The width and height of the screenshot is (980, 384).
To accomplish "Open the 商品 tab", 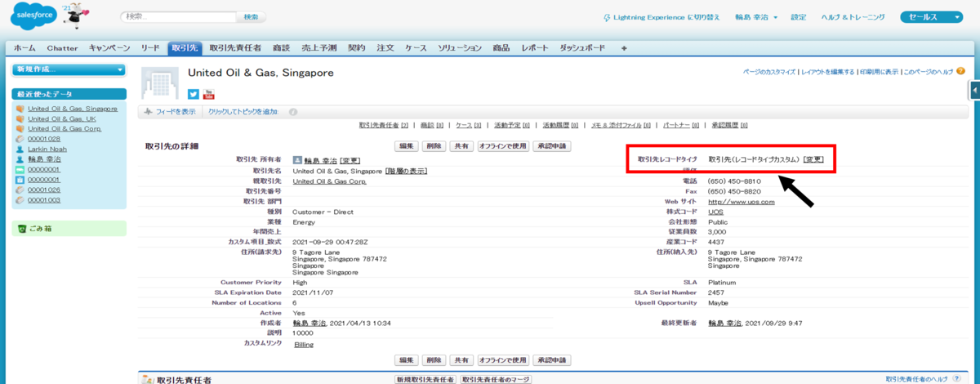I will coord(501,48).
